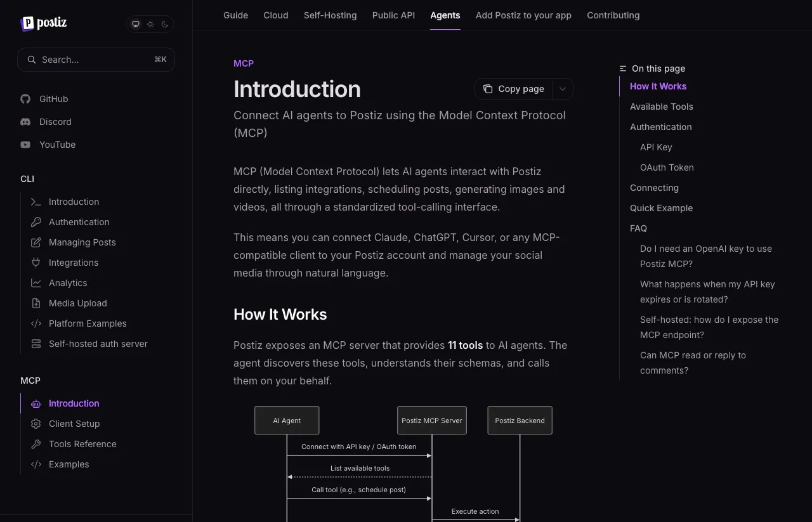Open Client Setup page
The image size is (812, 522).
[x=74, y=424]
